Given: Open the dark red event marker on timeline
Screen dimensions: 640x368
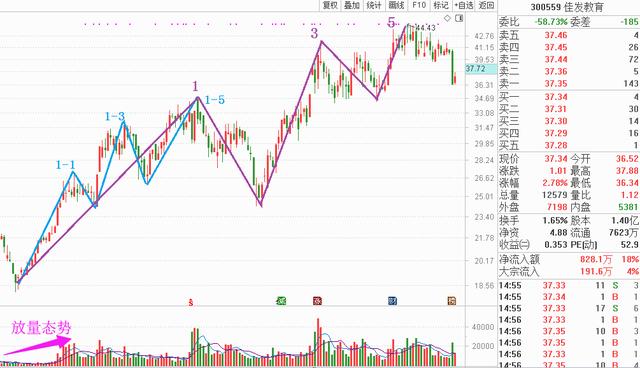Looking at the screenshot, I should pyautogui.click(x=317, y=301).
